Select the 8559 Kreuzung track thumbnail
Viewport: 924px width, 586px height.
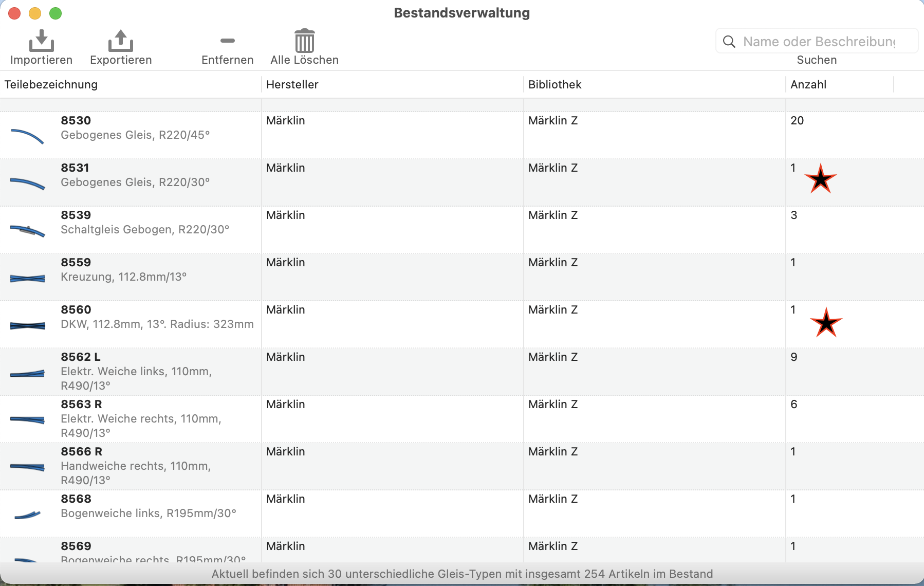pyautogui.click(x=28, y=279)
